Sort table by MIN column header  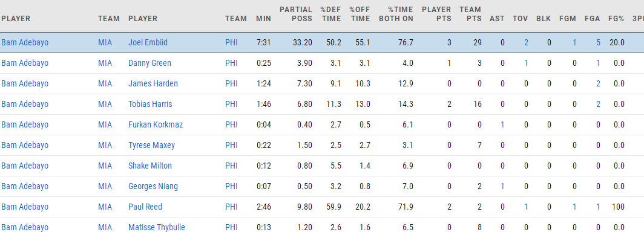point(263,19)
